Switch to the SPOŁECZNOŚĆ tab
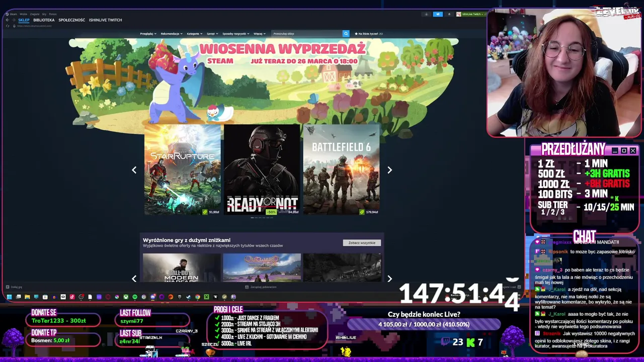 click(x=72, y=20)
